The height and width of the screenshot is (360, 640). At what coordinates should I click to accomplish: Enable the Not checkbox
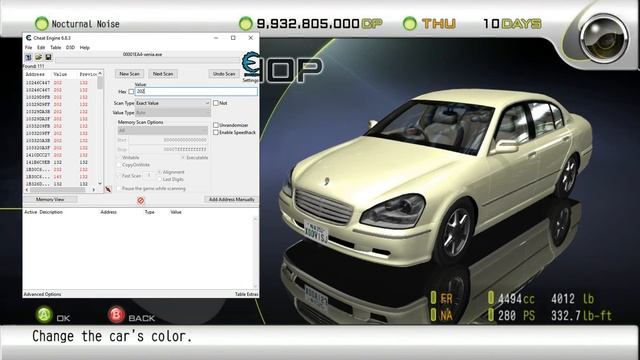pos(216,103)
